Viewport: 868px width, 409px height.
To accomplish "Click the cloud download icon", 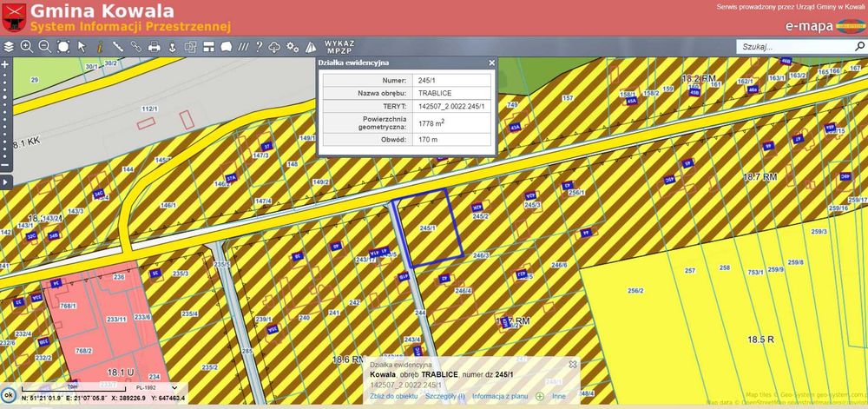I will click(x=274, y=47).
